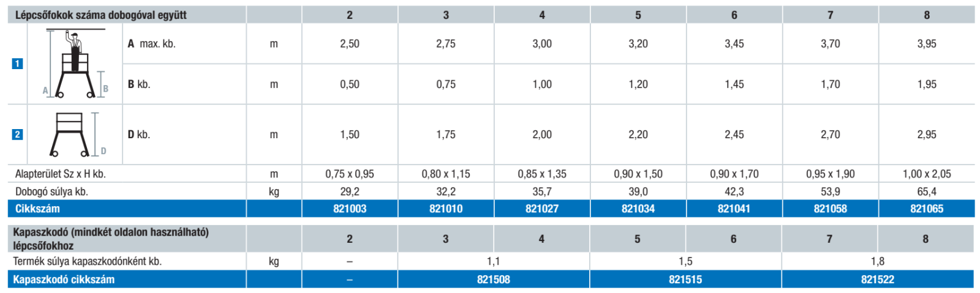
Task: Click article number 821041
Action: pos(734,209)
